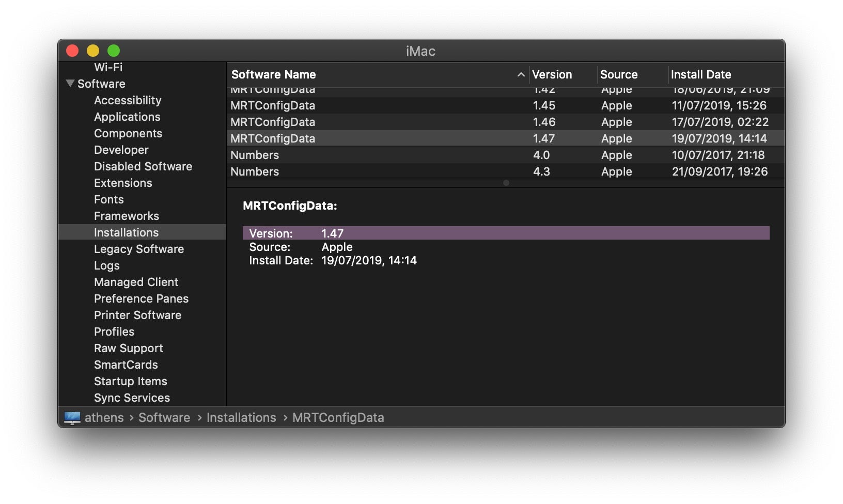Select Developer in the sidebar
This screenshot has height=504, width=843.
click(x=121, y=150)
